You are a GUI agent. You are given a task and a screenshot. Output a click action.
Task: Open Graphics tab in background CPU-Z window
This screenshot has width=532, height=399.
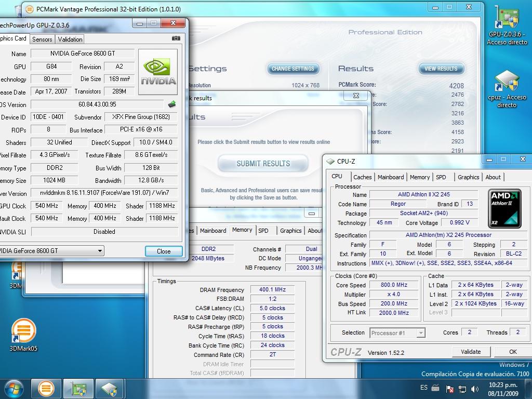click(290, 231)
